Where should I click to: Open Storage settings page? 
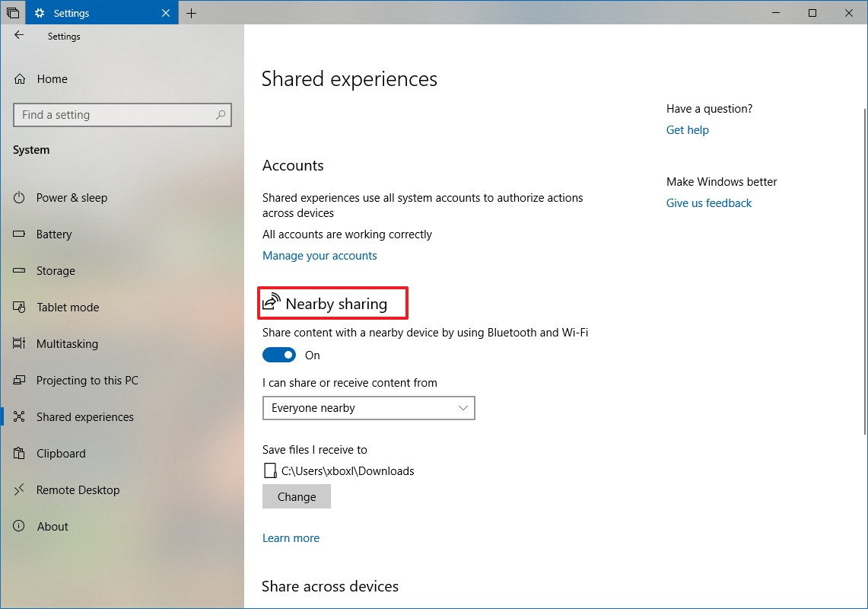coord(56,270)
